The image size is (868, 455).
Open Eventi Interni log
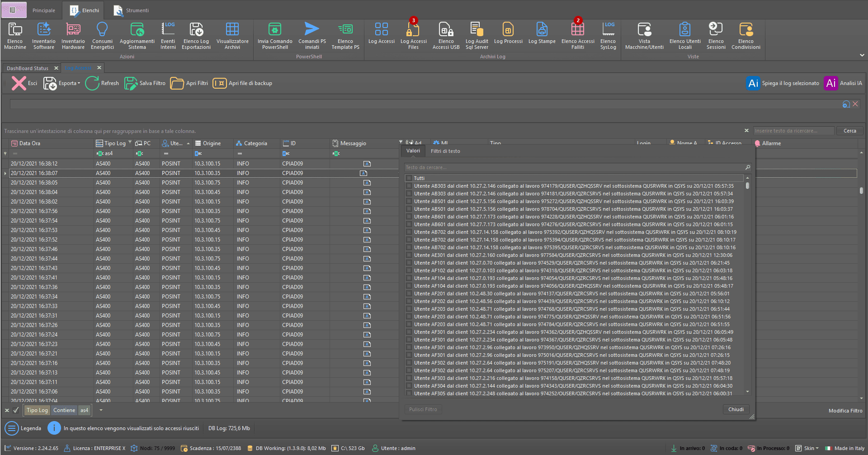click(168, 36)
